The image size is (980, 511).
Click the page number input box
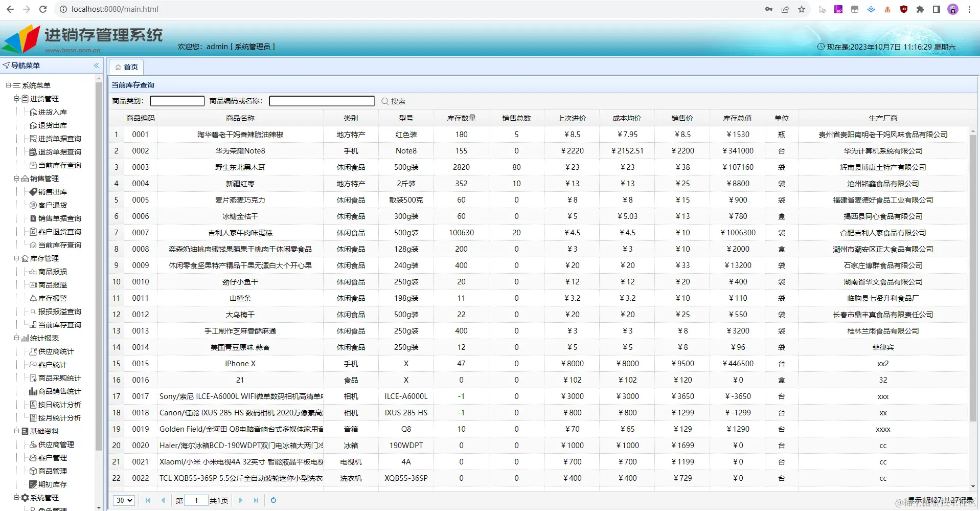(x=196, y=500)
